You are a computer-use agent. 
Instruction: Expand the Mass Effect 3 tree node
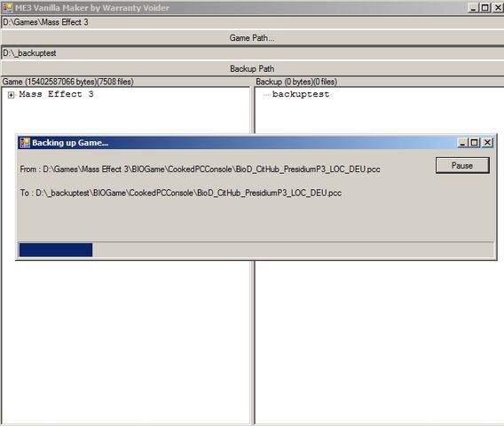[11, 95]
